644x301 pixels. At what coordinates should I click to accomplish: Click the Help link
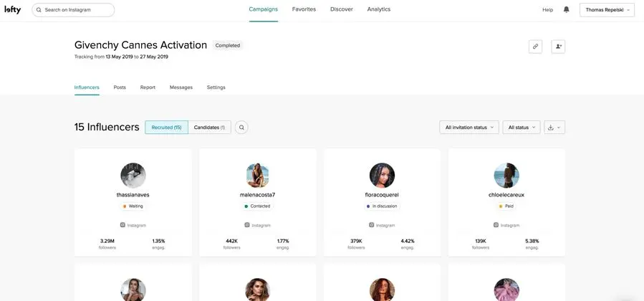click(x=547, y=10)
